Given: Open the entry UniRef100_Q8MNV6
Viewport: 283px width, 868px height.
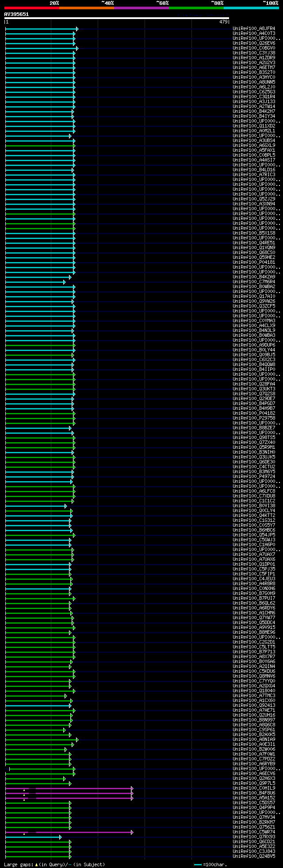Looking at the screenshot, I should point(254,676).
